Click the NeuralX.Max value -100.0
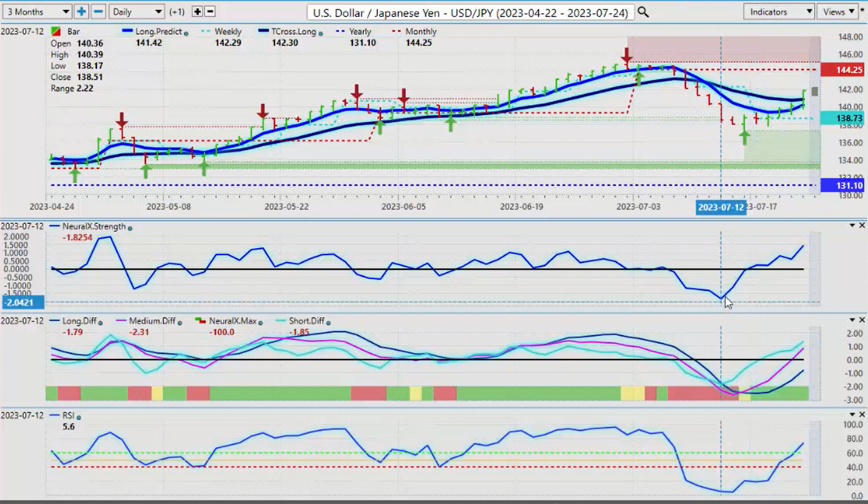Screen dimensions: 868x504 coord(223,332)
